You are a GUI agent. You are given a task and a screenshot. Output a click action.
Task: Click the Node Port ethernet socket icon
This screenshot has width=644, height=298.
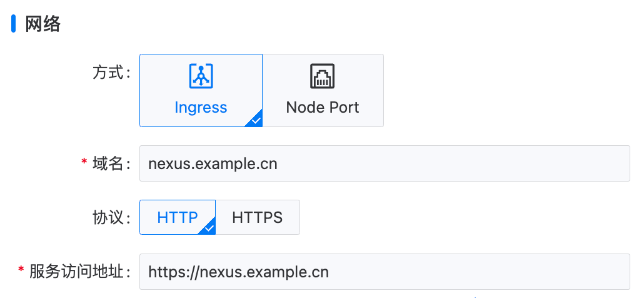[x=323, y=76]
